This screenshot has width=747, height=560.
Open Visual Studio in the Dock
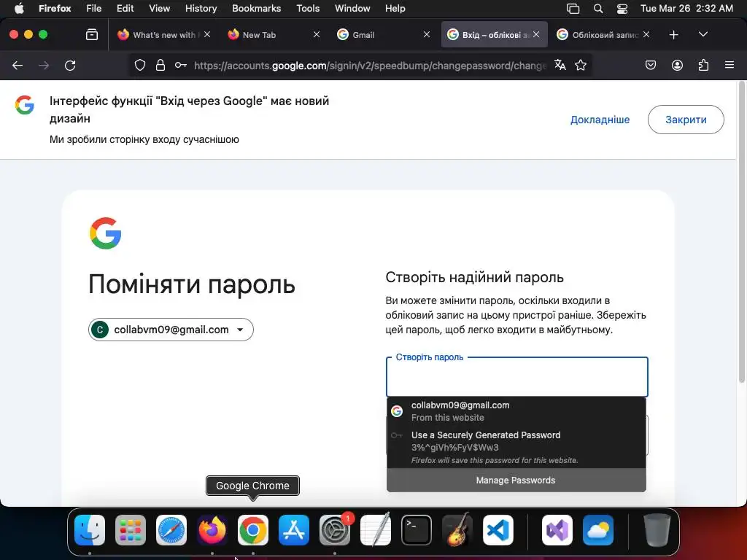click(557, 529)
